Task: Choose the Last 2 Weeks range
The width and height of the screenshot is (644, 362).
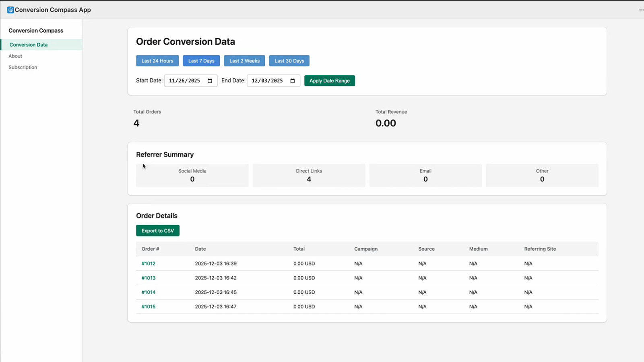Action: (244, 61)
